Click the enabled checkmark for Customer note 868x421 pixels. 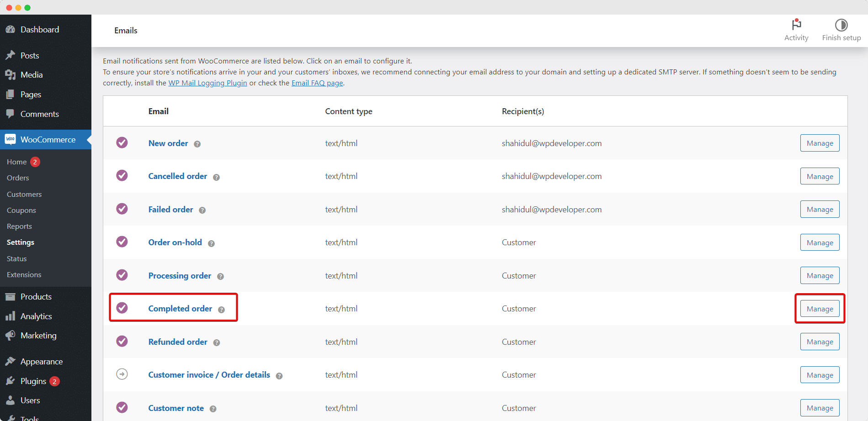point(122,407)
